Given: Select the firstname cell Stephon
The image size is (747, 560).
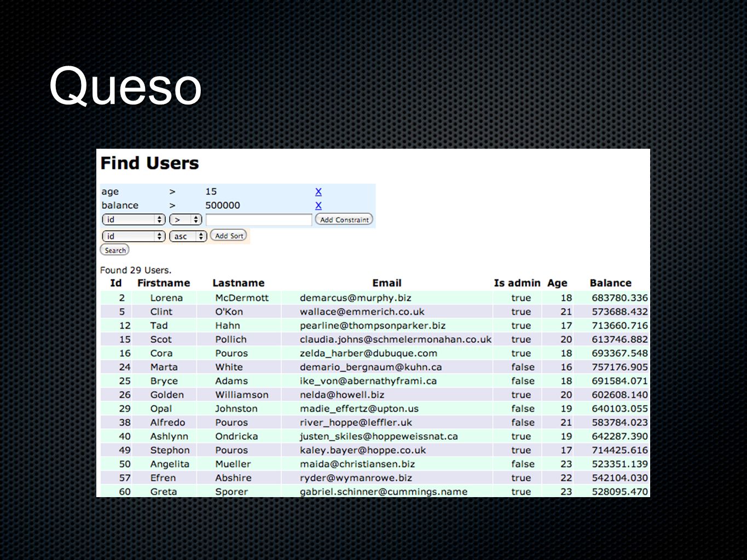Looking at the screenshot, I should point(170,450).
